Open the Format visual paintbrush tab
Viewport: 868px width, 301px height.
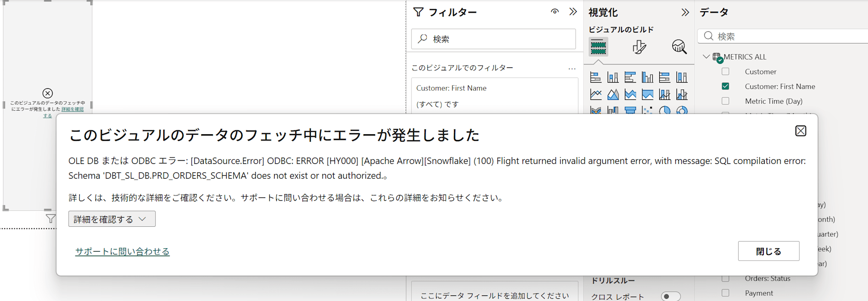pyautogui.click(x=639, y=46)
